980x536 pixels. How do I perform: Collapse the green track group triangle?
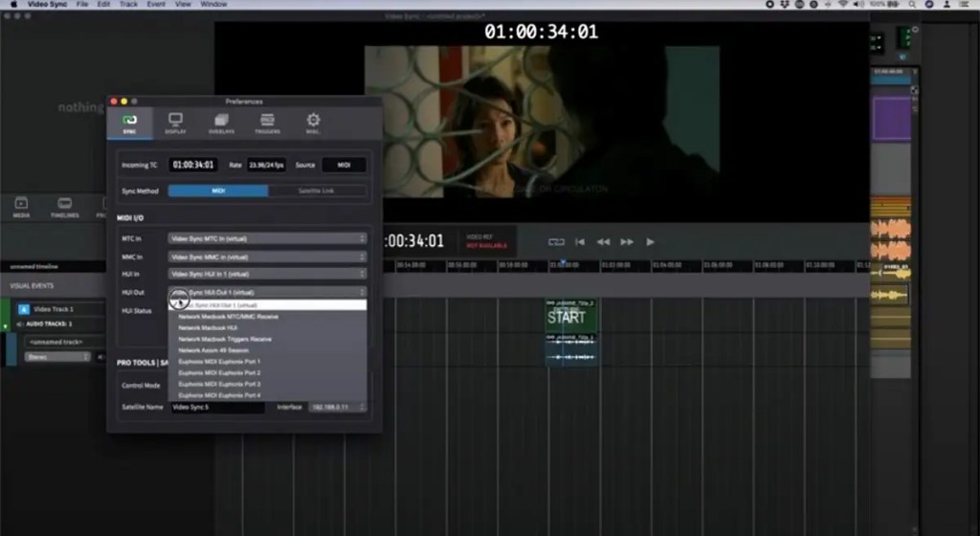point(5,326)
